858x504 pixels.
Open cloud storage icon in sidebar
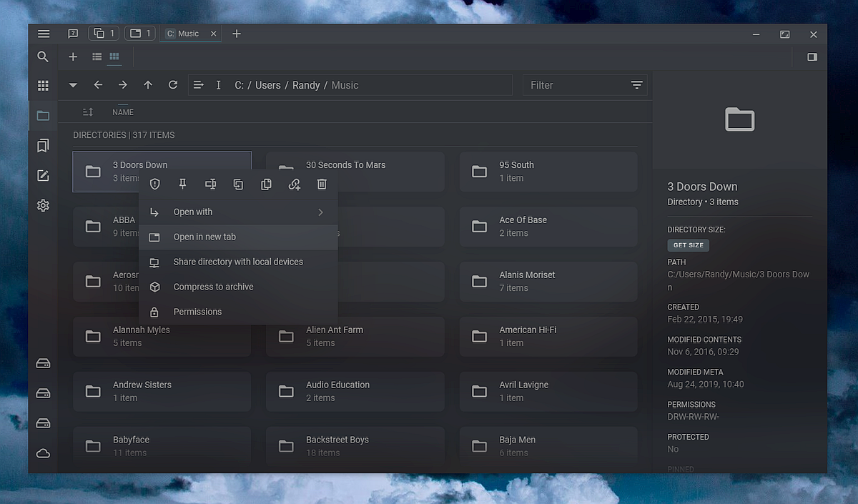tap(43, 453)
